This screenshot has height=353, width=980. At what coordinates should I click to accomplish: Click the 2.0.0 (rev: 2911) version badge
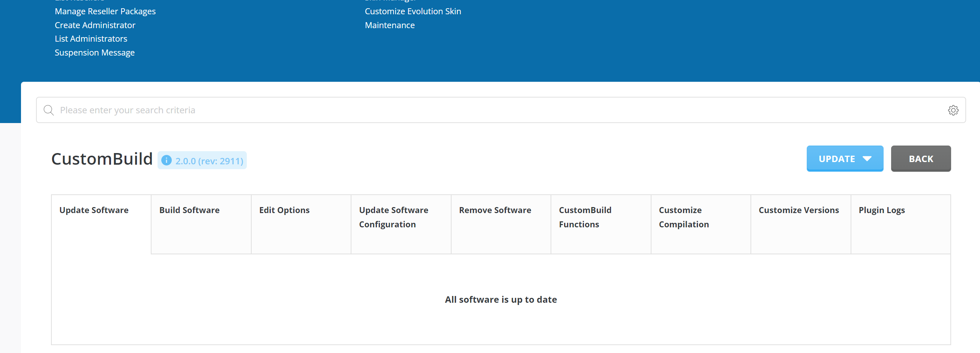point(202,161)
